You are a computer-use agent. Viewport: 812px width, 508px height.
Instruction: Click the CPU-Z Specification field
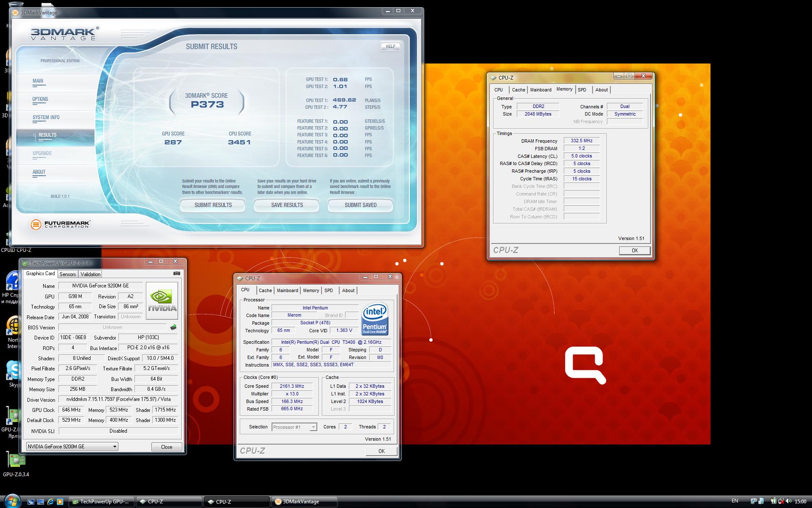click(331, 342)
